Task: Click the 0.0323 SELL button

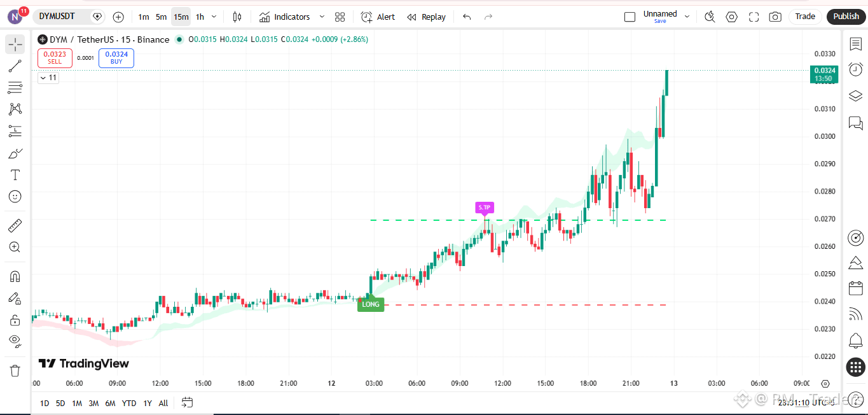Action: coord(55,57)
